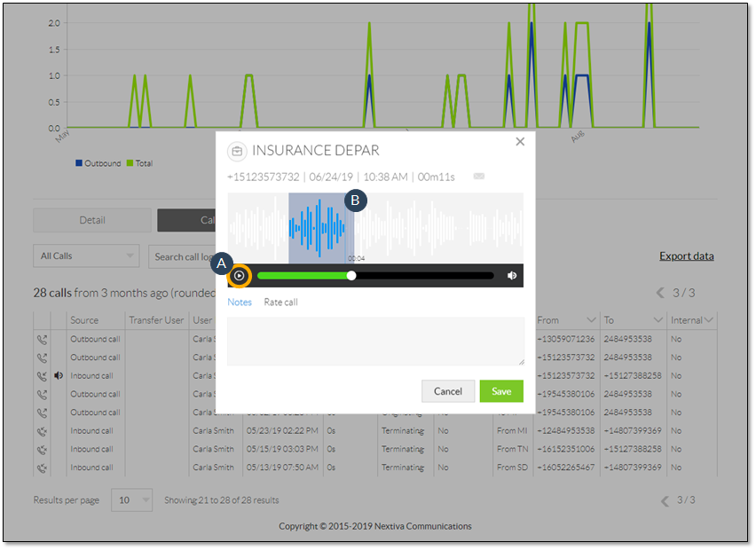Image resolution: width=756 pixels, height=550 pixels.
Task: Click the play button on the call recording
Action: [239, 276]
